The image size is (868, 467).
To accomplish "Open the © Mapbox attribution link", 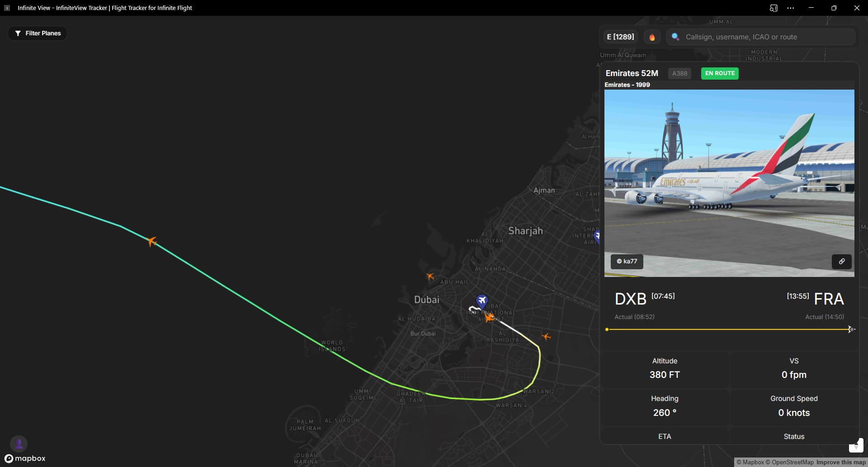I will [750, 462].
